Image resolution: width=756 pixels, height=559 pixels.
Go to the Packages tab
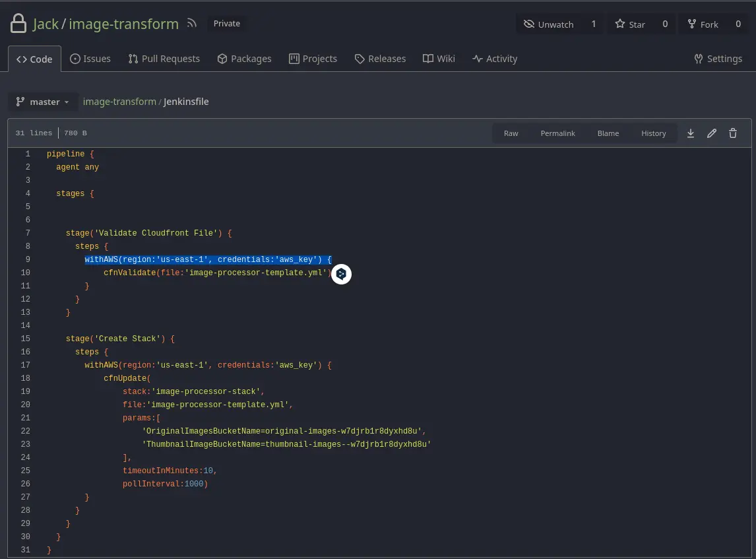245,59
